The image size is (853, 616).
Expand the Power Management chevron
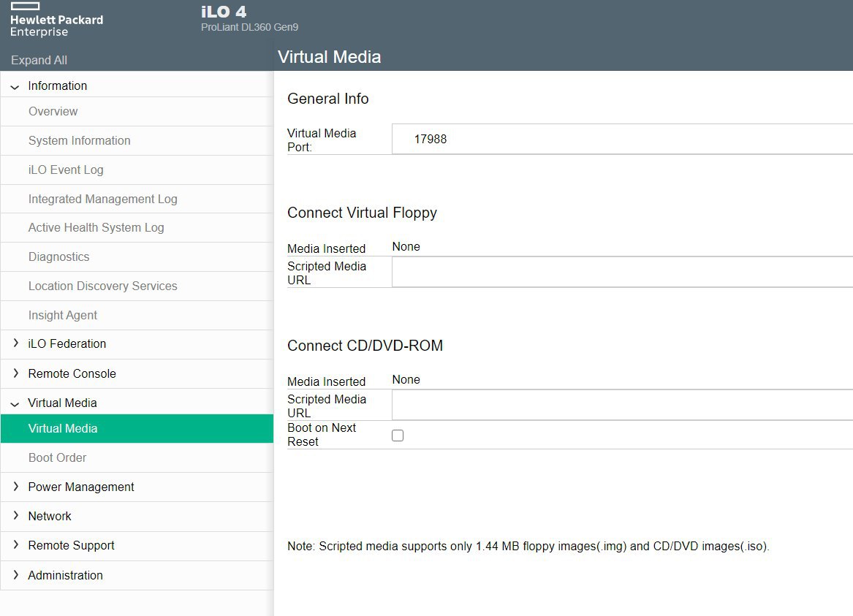coord(15,486)
